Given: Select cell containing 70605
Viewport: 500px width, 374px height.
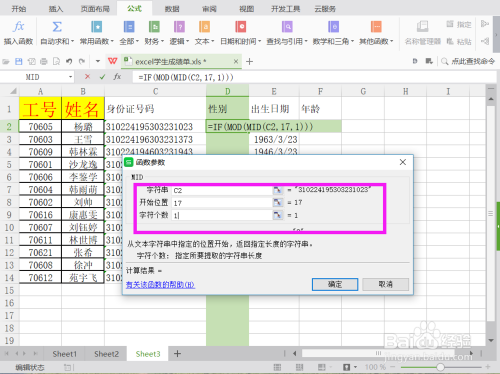Looking at the screenshot, I should pos(40,126).
